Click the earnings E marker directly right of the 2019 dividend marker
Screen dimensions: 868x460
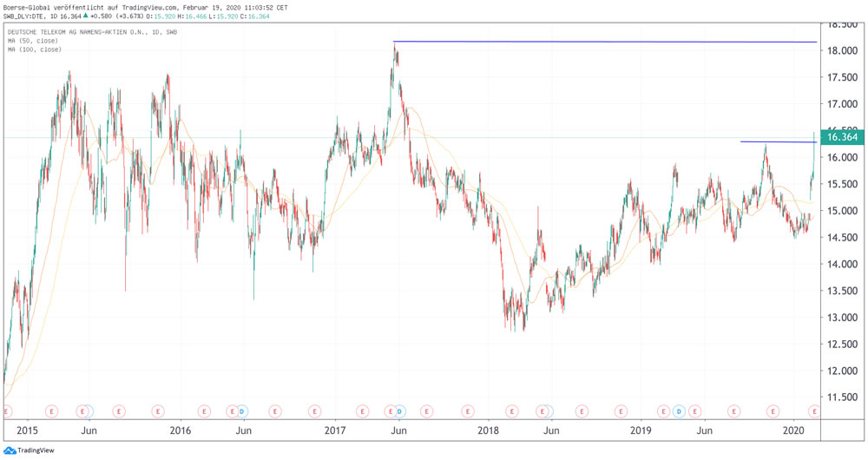pyautogui.click(x=694, y=411)
